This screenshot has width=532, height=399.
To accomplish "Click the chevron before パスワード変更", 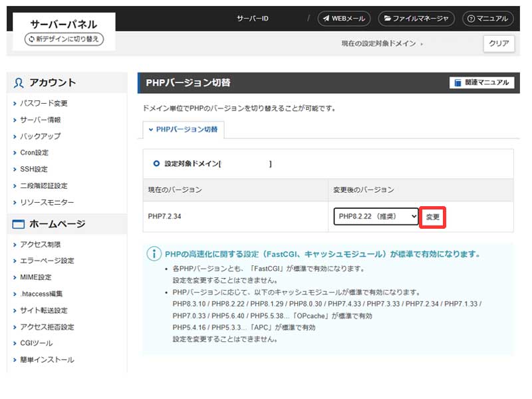I will click(15, 104).
